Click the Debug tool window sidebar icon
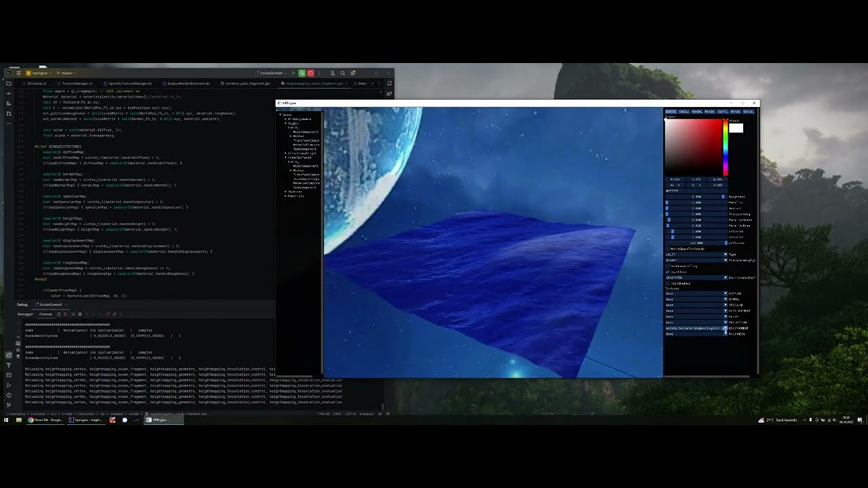The width and height of the screenshot is (868, 488). (x=9, y=355)
